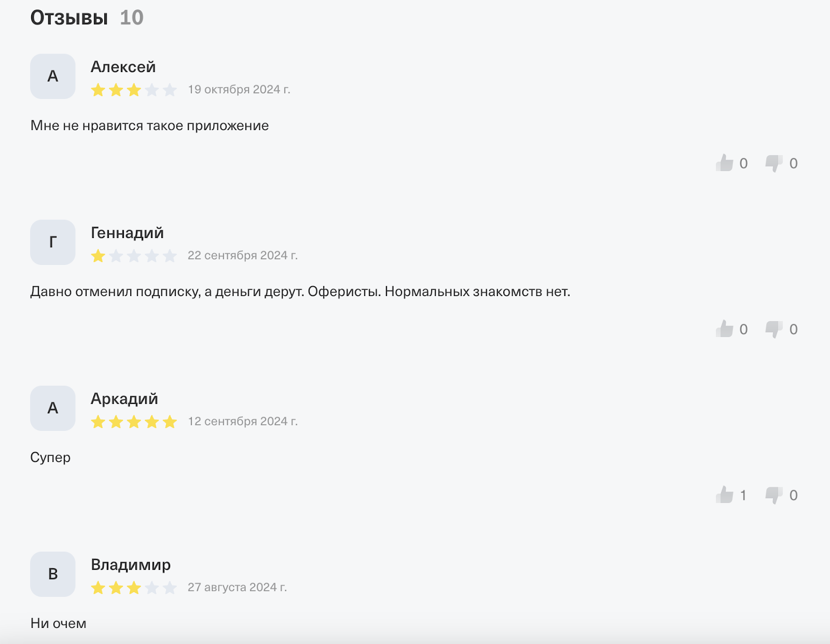Click Владимир's avatar with letter В
Screen dimensions: 830x644
[x=53, y=574]
